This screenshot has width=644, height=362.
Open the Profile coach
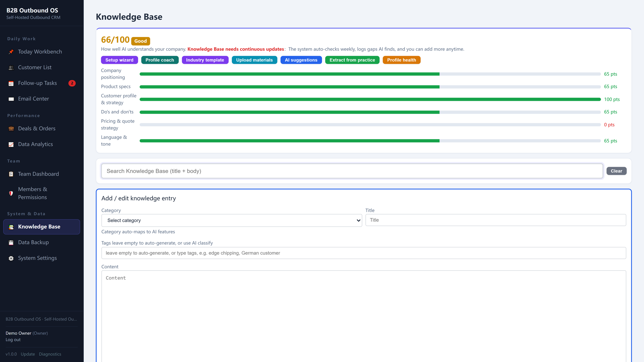[160, 60]
